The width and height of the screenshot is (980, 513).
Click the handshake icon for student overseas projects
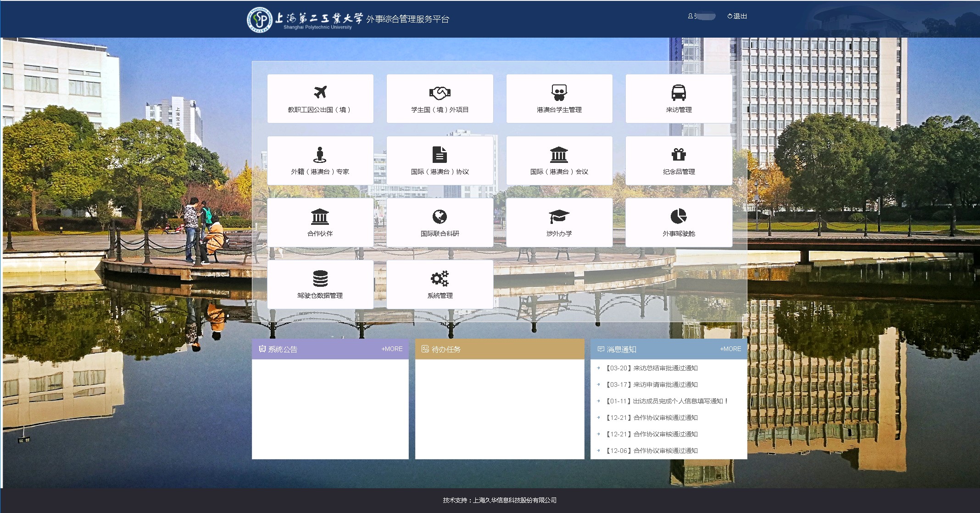tap(440, 93)
